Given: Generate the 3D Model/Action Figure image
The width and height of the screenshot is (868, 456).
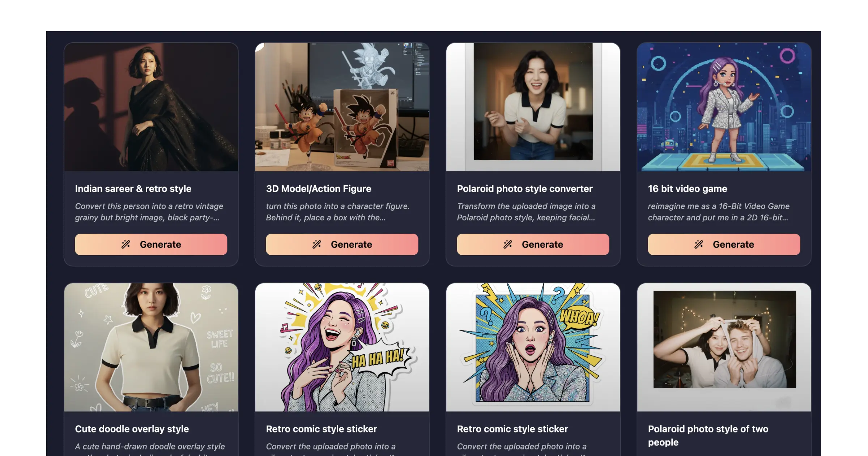Looking at the screenshot, I should tap(342, 244).
